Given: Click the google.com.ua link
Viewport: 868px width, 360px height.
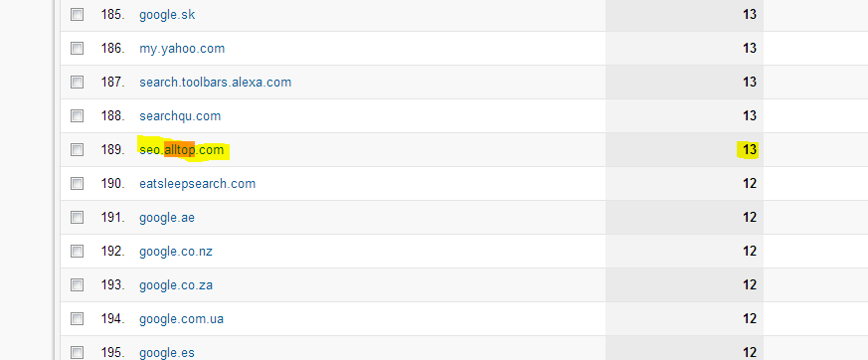Looking at the screenshot, I should (x=182, y=319).
